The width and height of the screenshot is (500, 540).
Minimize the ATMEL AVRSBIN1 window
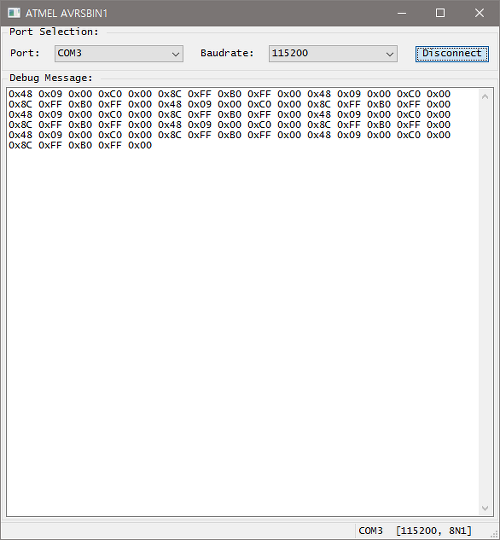pos(402,13)
